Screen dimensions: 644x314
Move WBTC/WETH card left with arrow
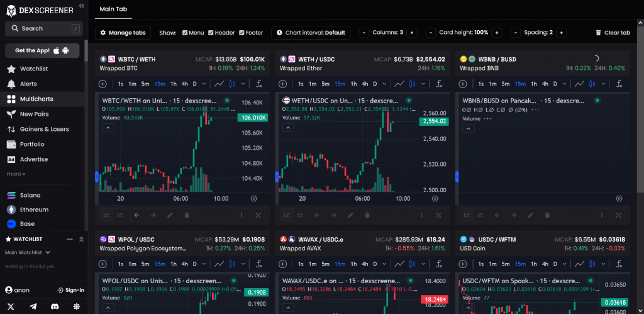136,215
